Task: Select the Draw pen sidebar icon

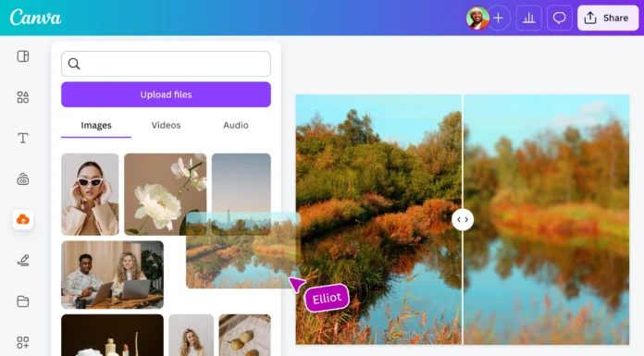Action: coord(23,261)
